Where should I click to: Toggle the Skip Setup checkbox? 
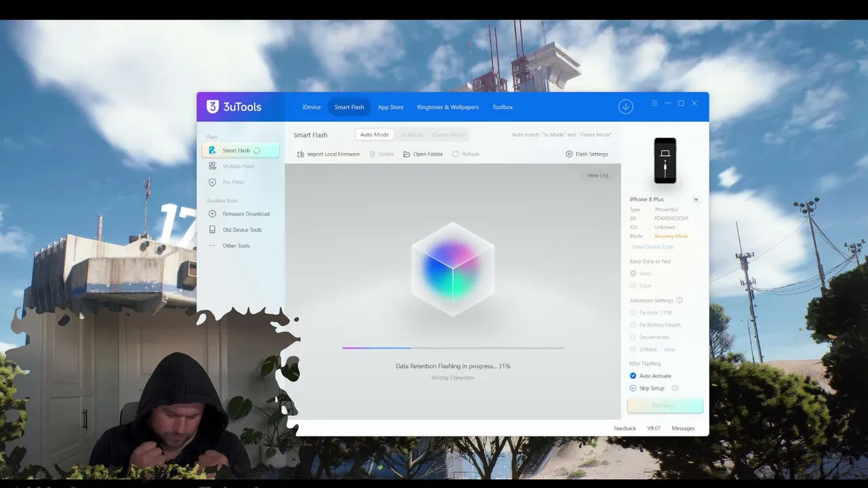633,388
